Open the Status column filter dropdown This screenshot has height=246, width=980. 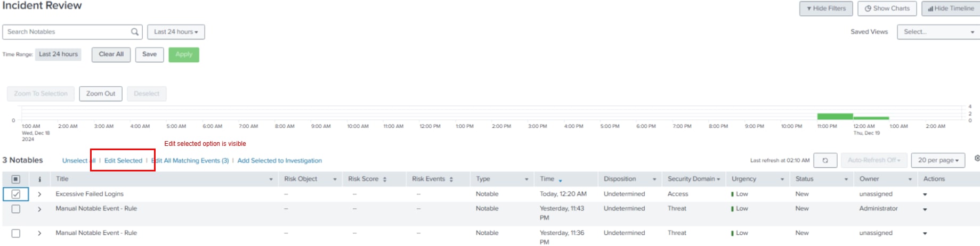pos(846,179)
